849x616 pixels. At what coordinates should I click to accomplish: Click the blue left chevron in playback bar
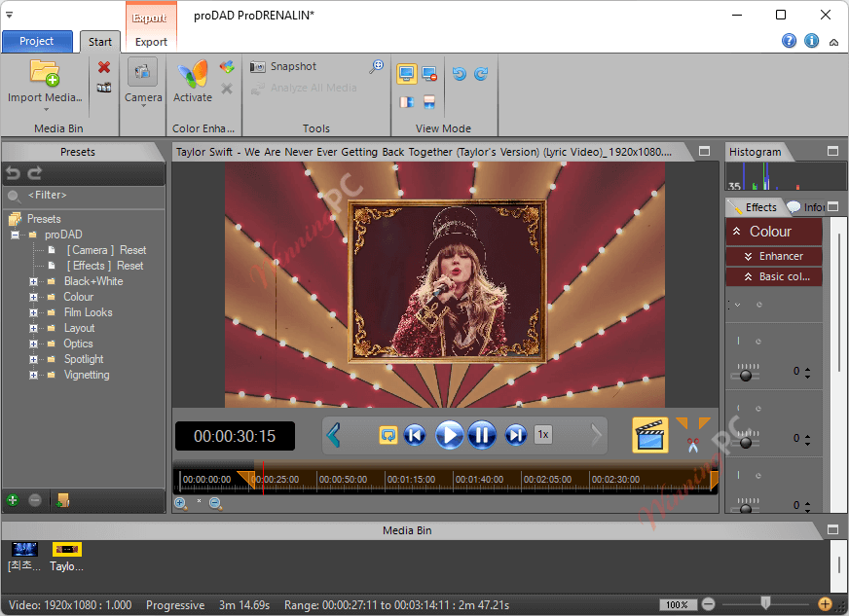tap(334, 435)
